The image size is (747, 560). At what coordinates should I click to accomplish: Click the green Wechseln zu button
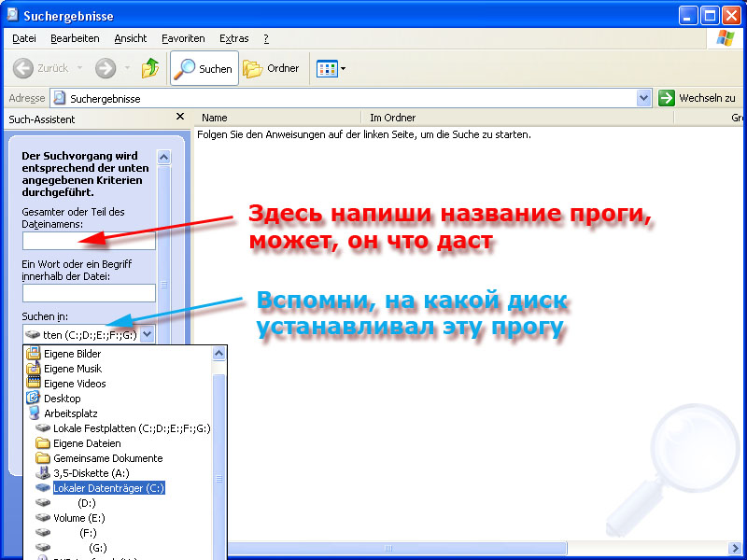tap(698, 98)
